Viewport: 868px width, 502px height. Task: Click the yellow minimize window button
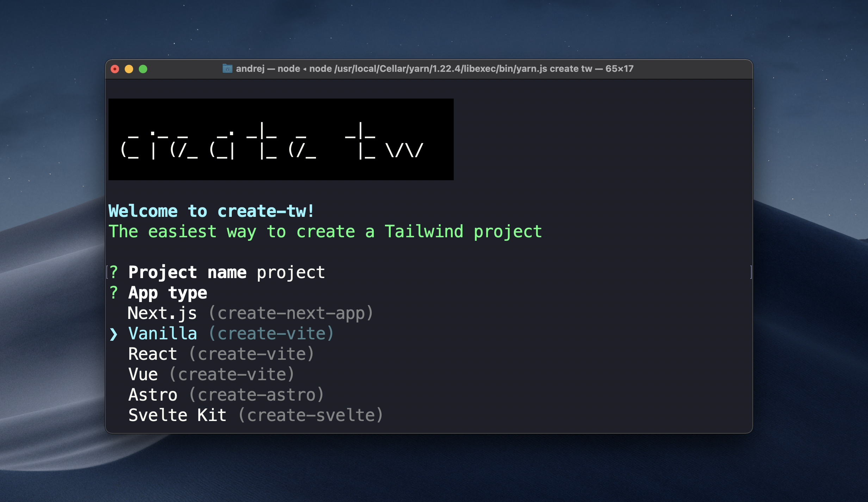129,69
